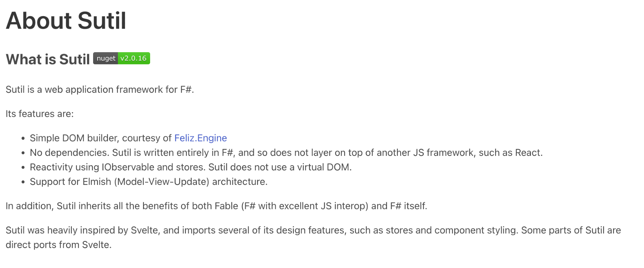Click the bullet dot before No dependencies
Screen dimensions: 644x268
pyautogui.click(x=23, y=153)
